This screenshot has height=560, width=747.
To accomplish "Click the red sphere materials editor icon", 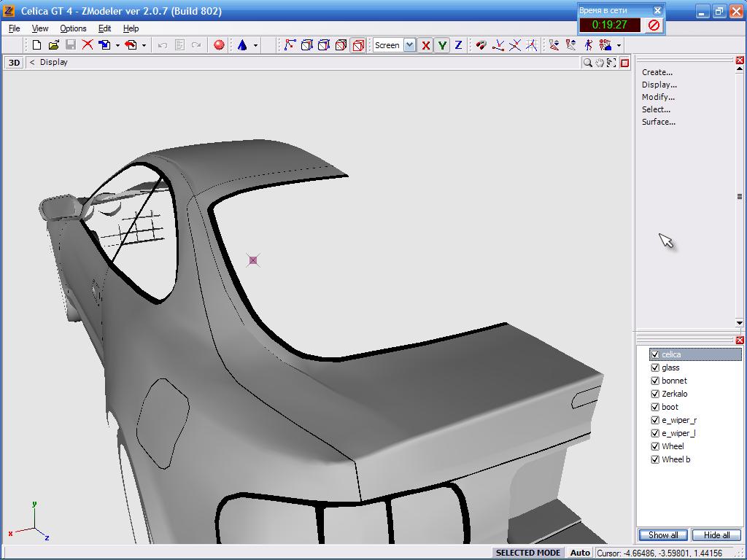I will point(219,45).
